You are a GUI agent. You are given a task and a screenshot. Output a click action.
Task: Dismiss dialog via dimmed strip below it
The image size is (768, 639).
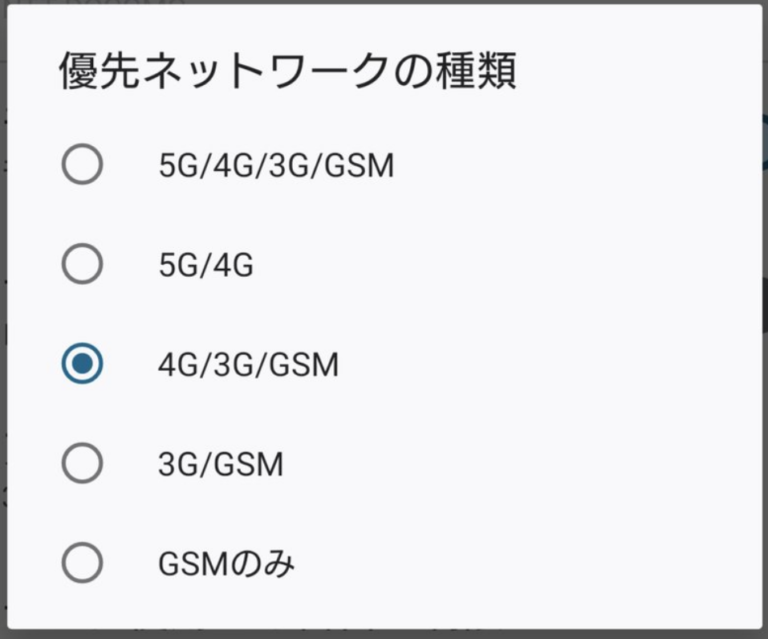(384, 634)
